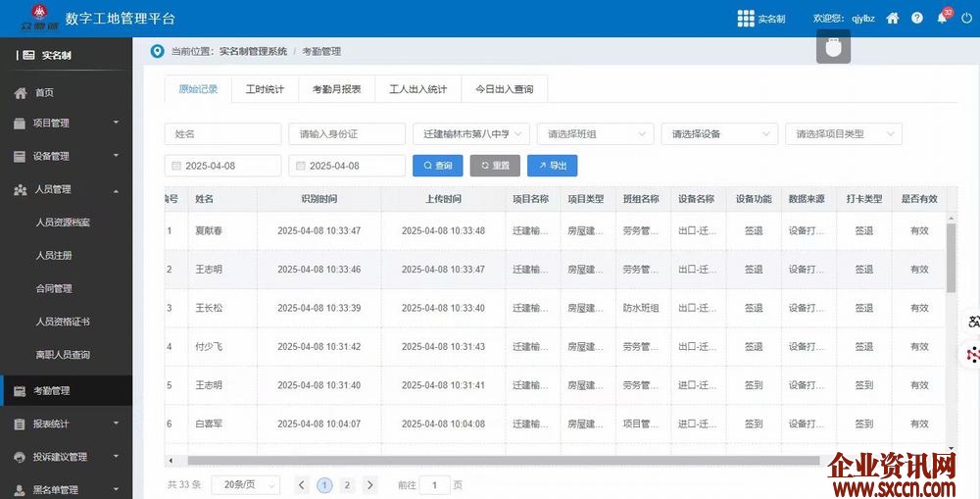Viewport: 980px width, 499px height.
Task: Click 2025-04-08 10:04:07 timestamp cell
Action: (x=318, y=424)
